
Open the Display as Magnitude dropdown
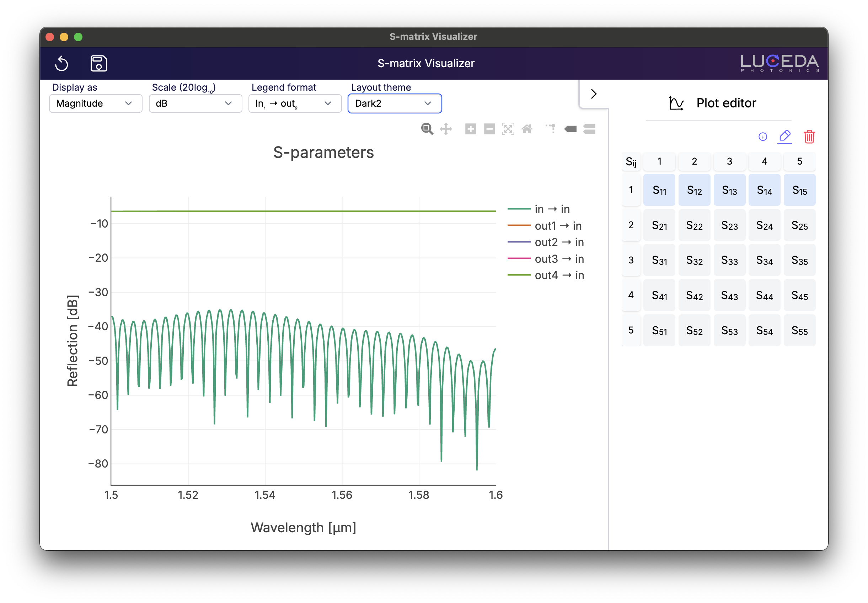(x=95, y=103)
